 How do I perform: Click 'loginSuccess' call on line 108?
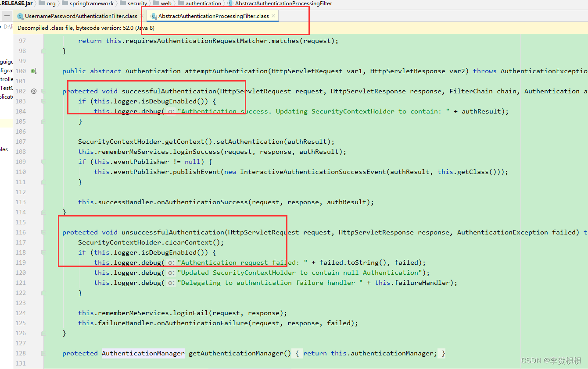(x=197, y=152)
